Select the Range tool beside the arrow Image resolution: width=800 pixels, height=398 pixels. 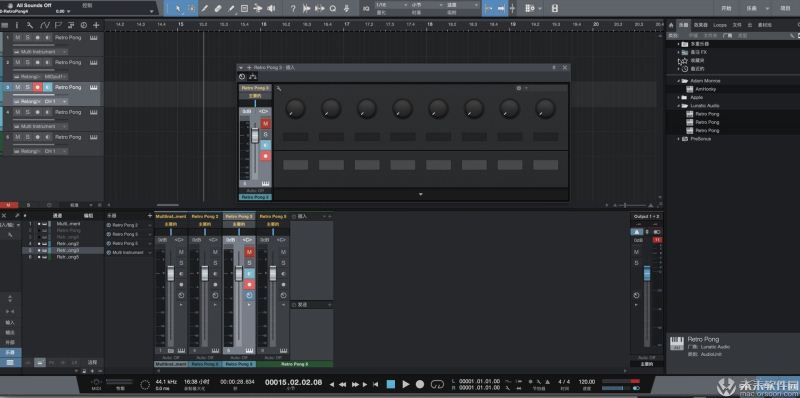click(x=191, y=8)
